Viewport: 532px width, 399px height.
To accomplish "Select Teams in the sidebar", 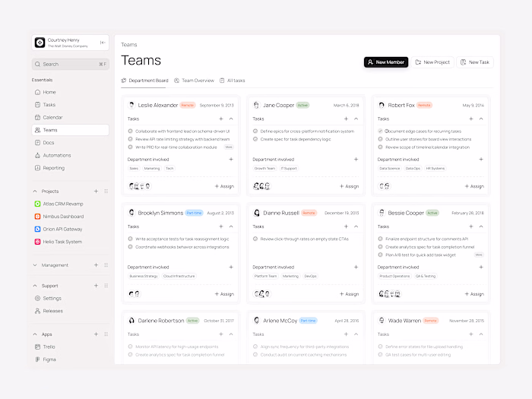I will (x=71, y=130).
